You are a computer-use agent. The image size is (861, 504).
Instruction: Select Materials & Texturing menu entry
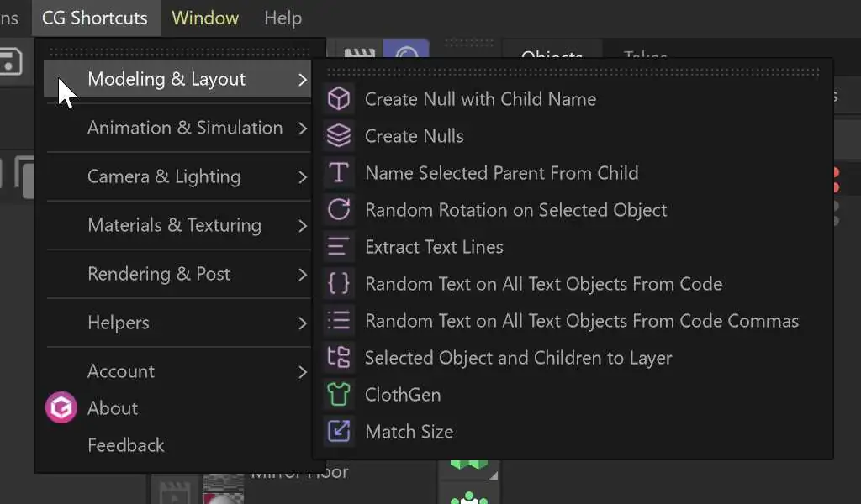(177, 225)
